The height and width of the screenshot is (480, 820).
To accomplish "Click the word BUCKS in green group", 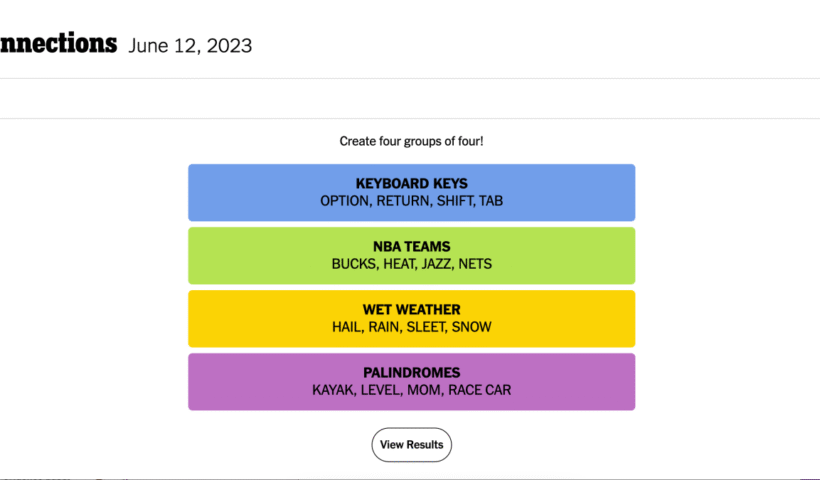I will click(351, 264).
